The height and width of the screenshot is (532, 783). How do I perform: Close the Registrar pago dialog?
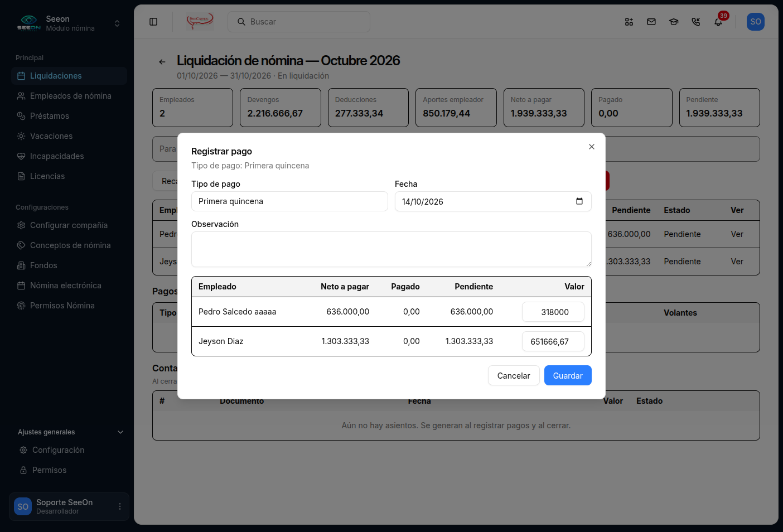pyautogui.click(x=592, y=147)
